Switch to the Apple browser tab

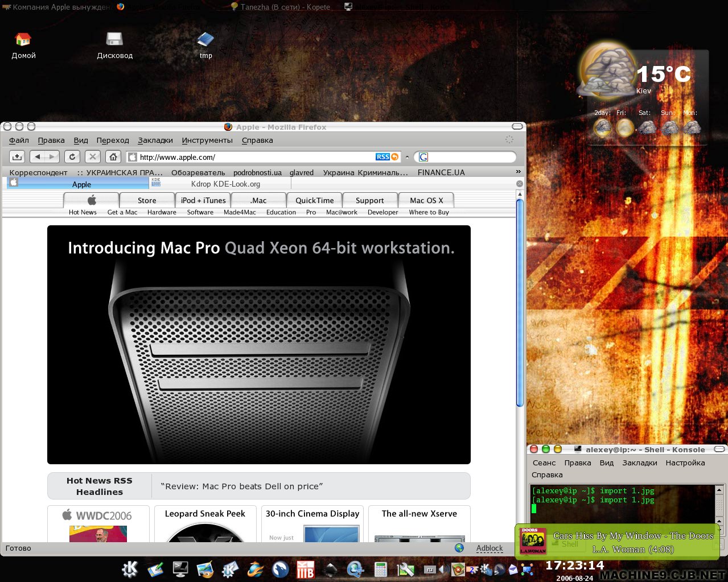click(x=78, y=184)
